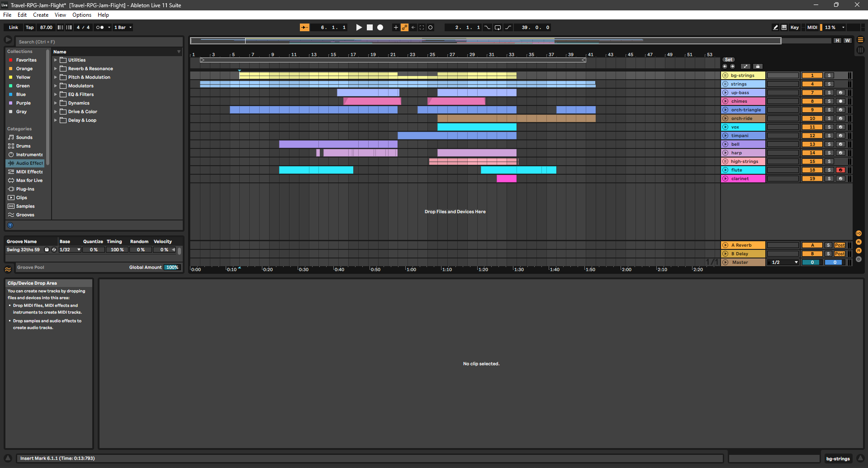Click the Stop button in transport

point(370,28)
